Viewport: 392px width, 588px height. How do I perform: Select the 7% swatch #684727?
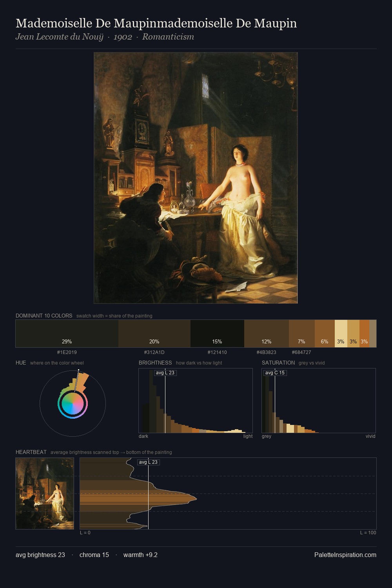click(x=302, y=334)
